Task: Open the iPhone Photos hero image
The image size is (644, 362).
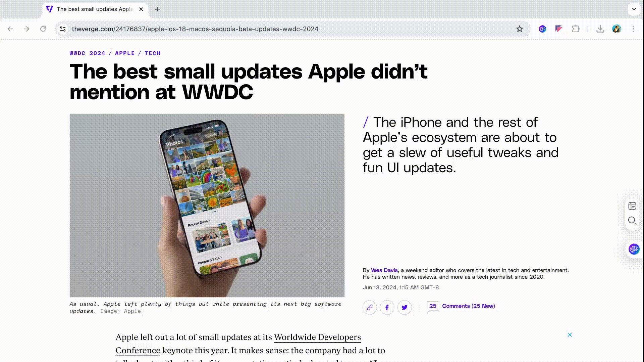Action: pos(207,205)
